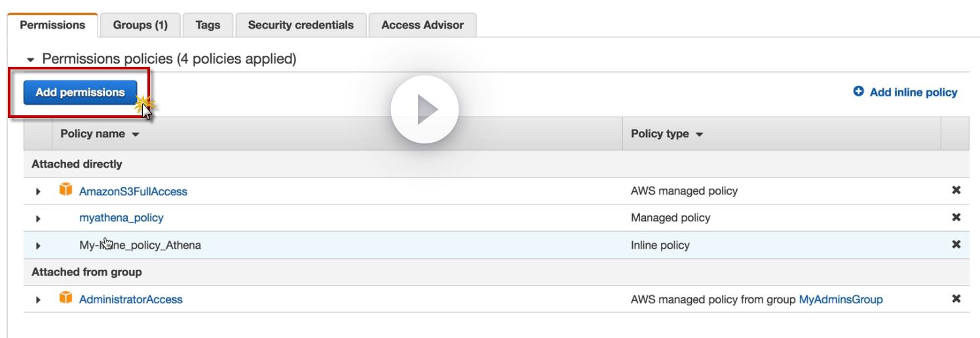This screenshot has width=980, height=338.
Task: Detach myathena_policy using its X icon
Action: click(x=956, y=217)
